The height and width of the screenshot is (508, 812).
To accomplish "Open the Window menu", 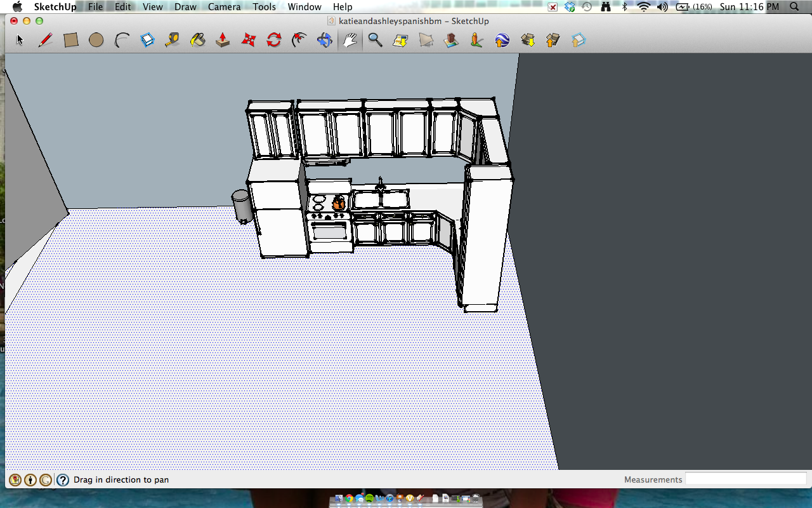I will (304, 7).
